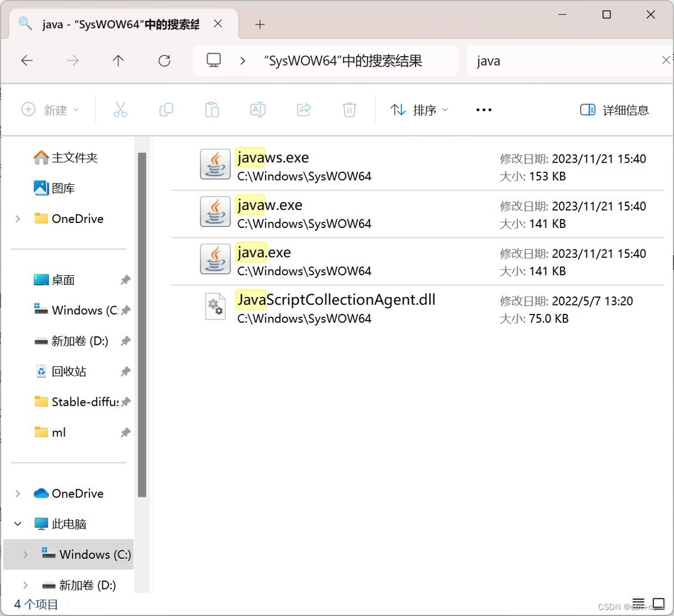Collapse the 此电脑 tree node

click(18, 524)
